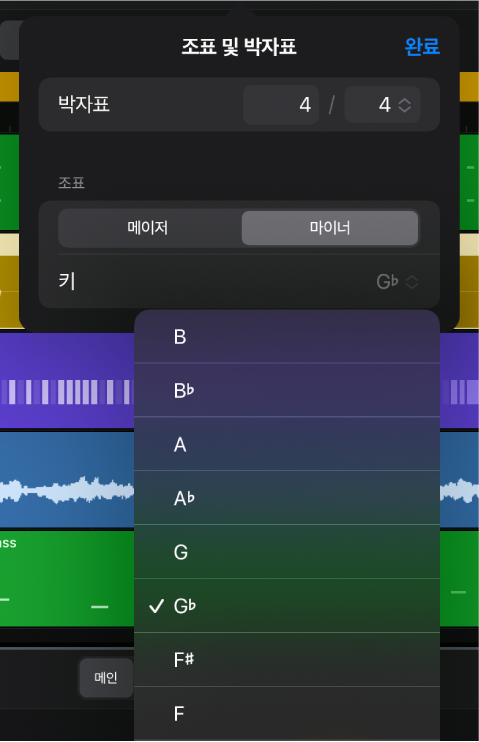Select the green bass region
This screenshot has width=479, height=742.
tap(67, 578)
